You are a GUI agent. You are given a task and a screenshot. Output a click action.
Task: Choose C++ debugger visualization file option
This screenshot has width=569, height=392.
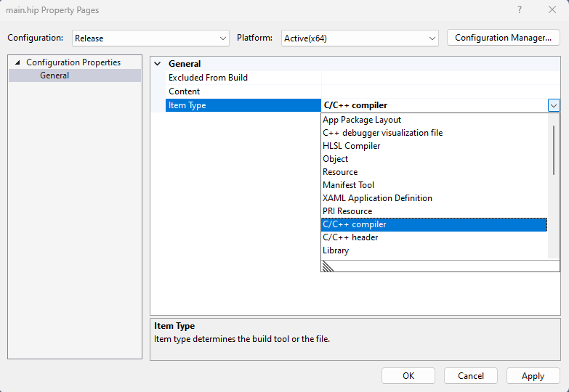(382, 133)
